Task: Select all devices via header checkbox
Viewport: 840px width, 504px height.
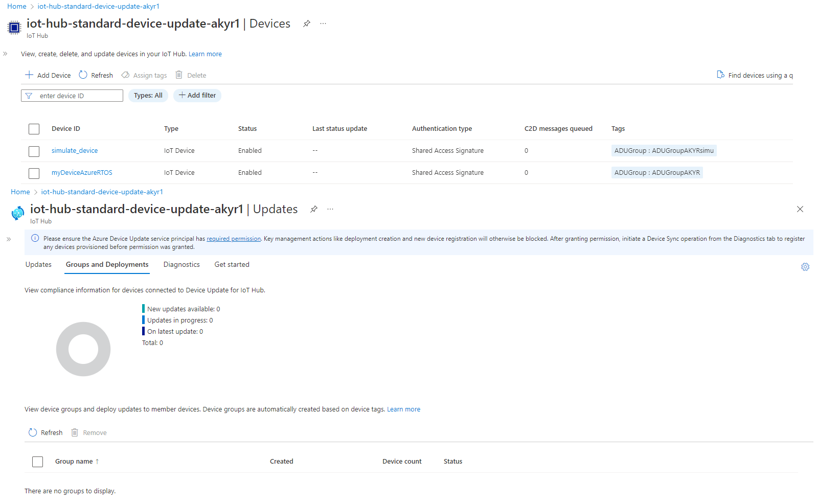Action: (x=34, y=129)
